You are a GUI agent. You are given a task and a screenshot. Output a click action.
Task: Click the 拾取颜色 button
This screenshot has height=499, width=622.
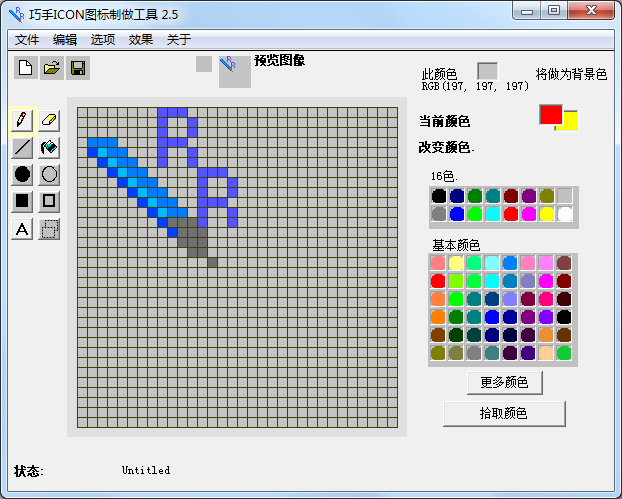click(x=504, y=413)
